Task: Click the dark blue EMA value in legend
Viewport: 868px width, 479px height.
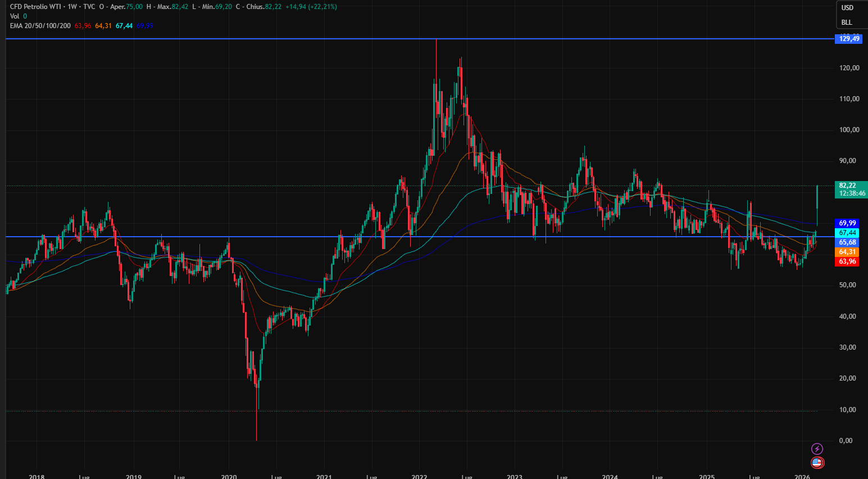Action: [x=145, y=26]
